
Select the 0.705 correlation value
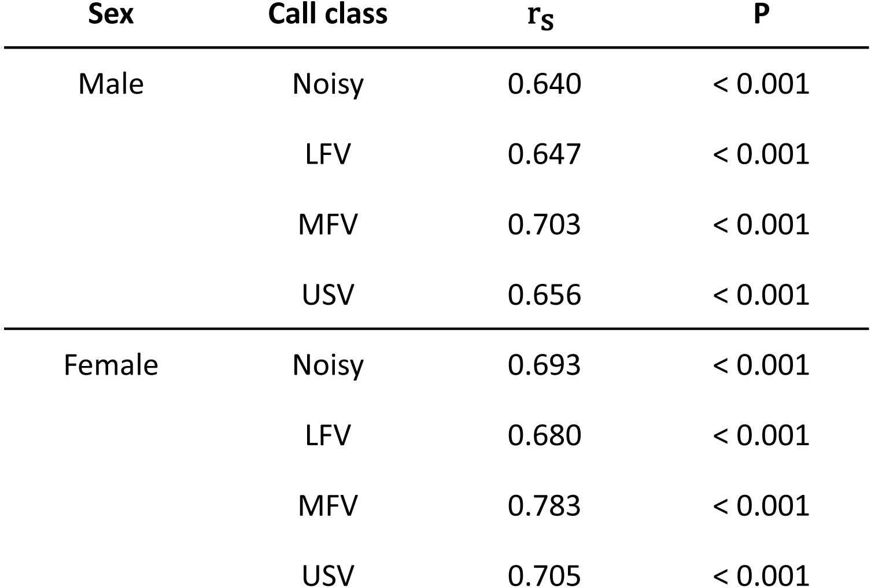[544, 575]
